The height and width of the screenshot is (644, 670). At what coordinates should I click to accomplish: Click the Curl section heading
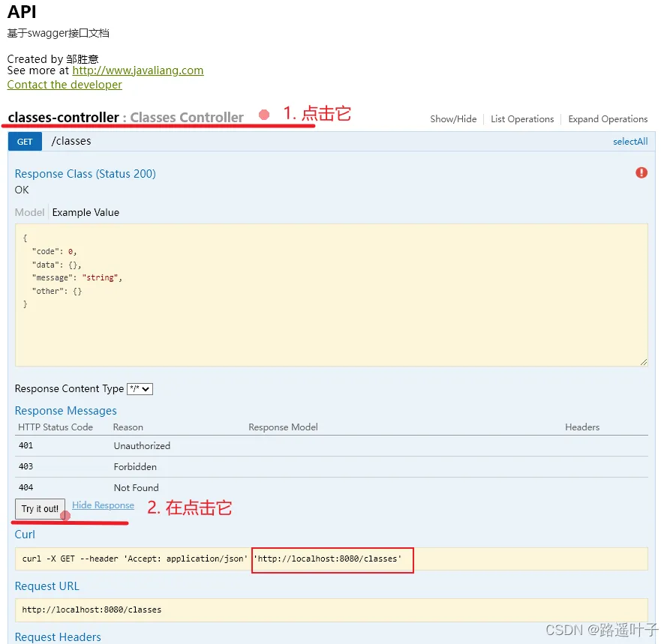tap(25, 535)
